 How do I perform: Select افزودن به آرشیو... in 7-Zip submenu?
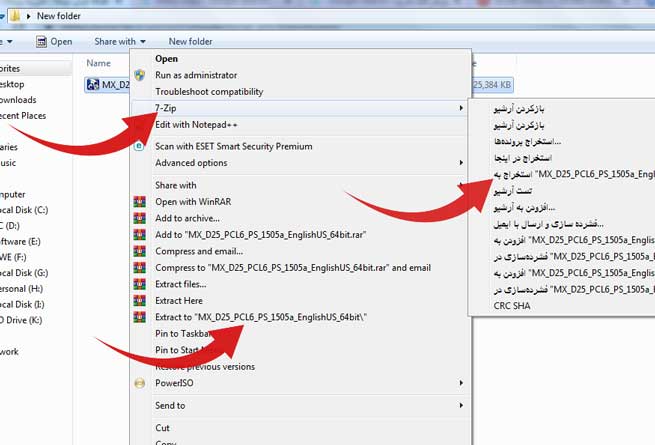(524, 208)
